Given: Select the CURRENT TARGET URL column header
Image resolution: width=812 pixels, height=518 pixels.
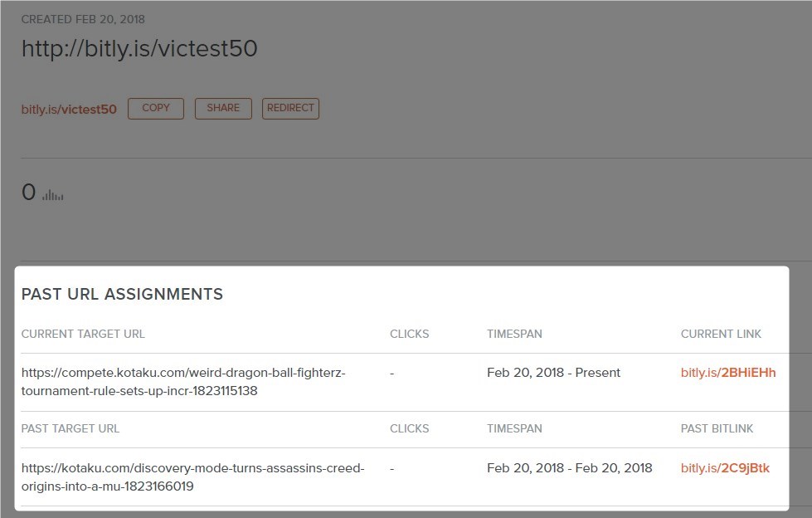Looking at the screenshot, I should [x=83, y=334].
